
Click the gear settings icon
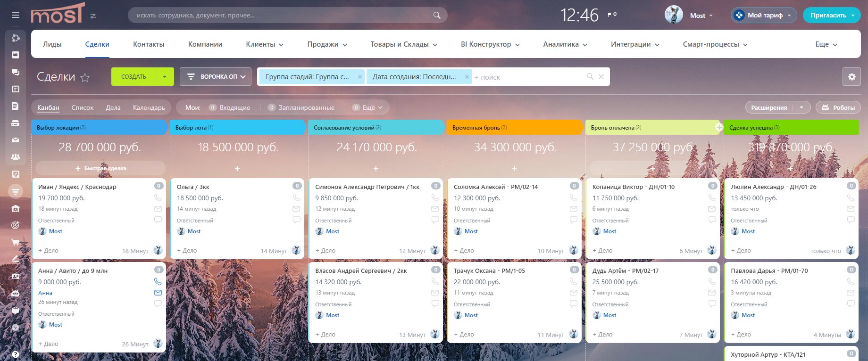(851, 77)
